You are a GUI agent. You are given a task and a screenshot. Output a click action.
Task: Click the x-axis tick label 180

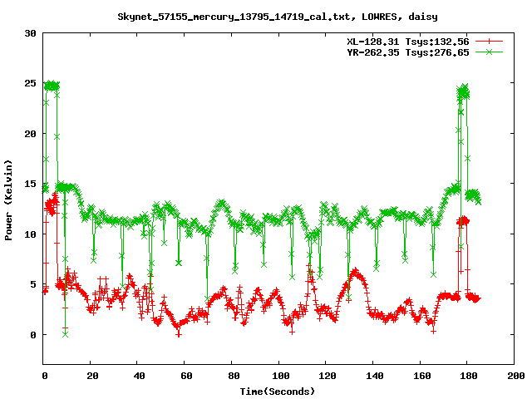pyautogui.click(x=469, y=376)
